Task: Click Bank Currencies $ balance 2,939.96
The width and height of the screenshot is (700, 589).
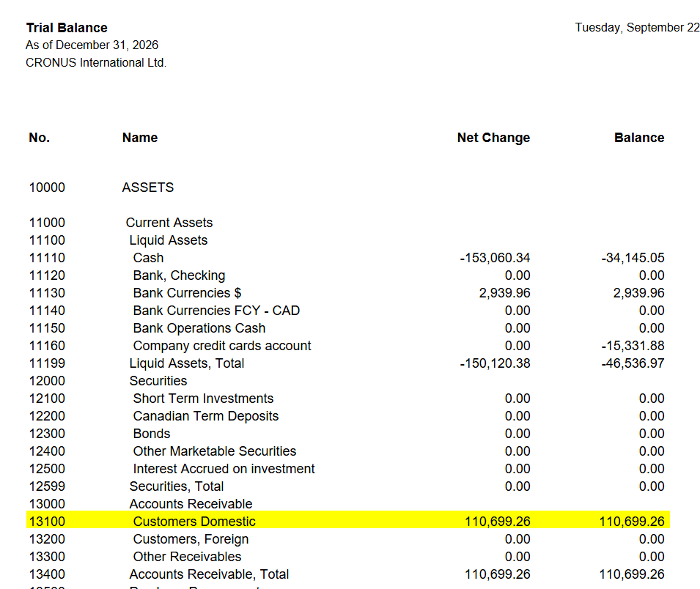Action: [638, 293]
